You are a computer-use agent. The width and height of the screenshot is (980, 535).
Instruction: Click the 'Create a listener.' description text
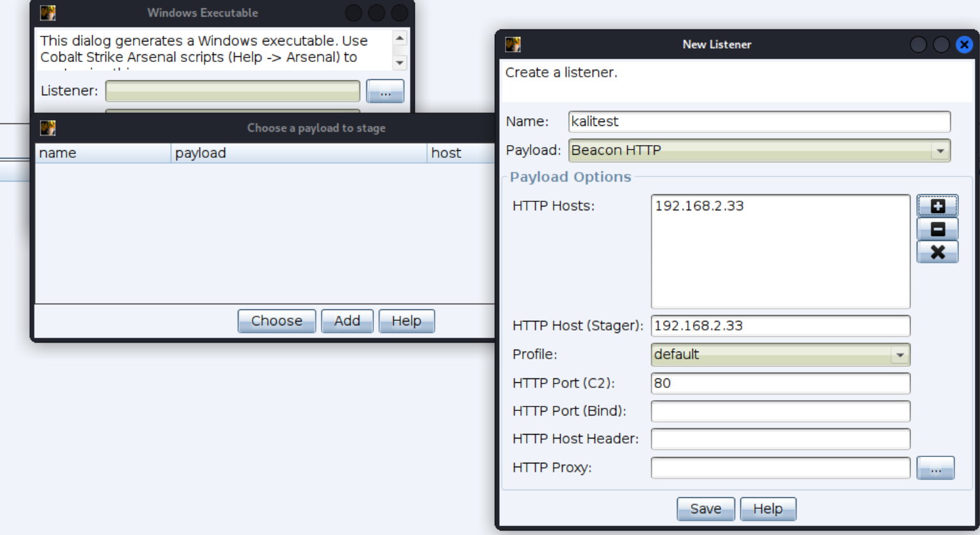click(x=561, y=72)
